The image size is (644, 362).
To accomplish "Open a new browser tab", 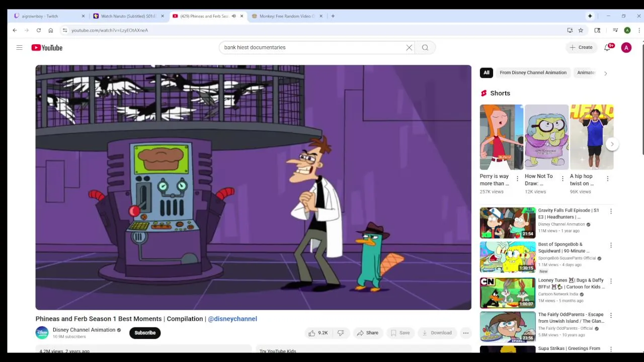I will 333,16.
